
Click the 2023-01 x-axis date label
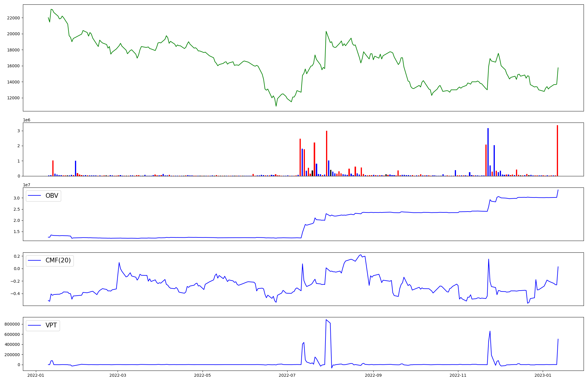click(x=543, y=375)
